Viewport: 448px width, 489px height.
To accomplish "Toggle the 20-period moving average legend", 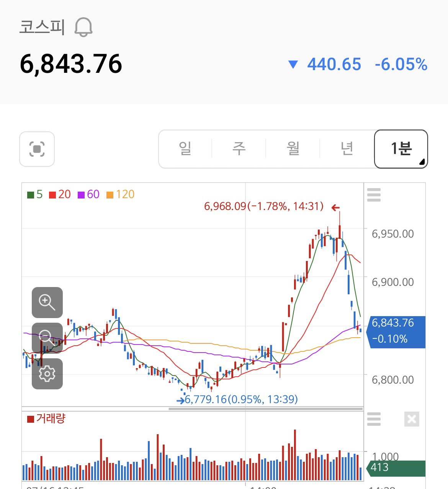I will [60, 194].
